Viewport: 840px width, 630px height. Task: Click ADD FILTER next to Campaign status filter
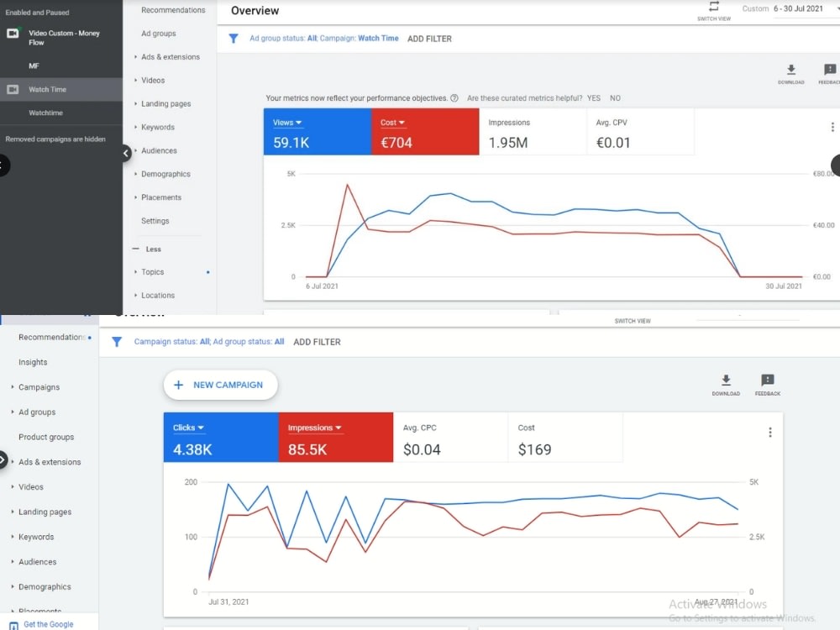(x=318, y=342)
